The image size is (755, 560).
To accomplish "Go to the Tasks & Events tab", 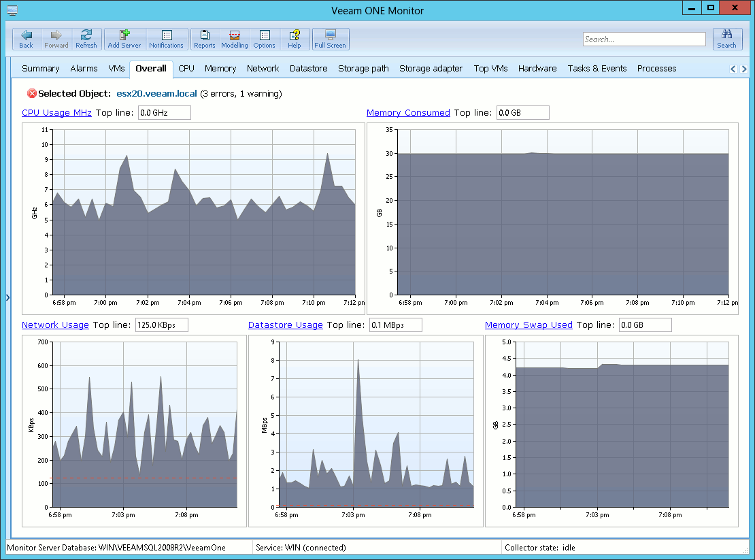I will click(597, 68).
